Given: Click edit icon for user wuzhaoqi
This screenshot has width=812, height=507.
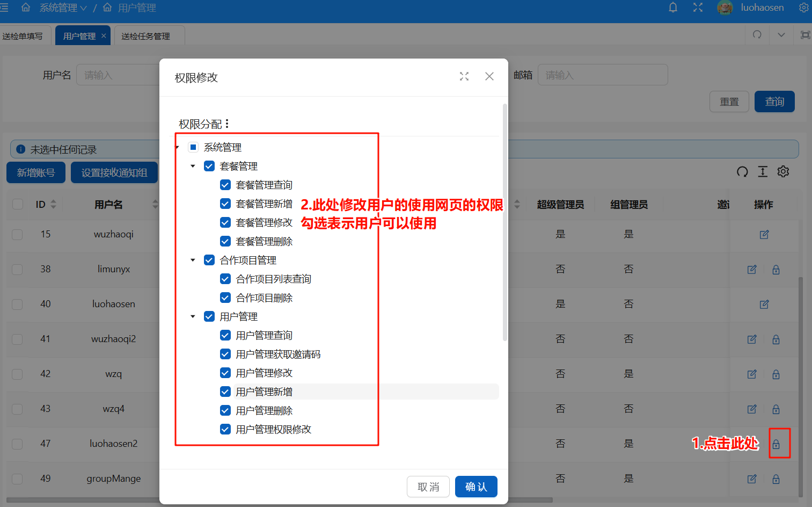Looking at the screenshot, I should pyautogui.click(x=764, y=235).
